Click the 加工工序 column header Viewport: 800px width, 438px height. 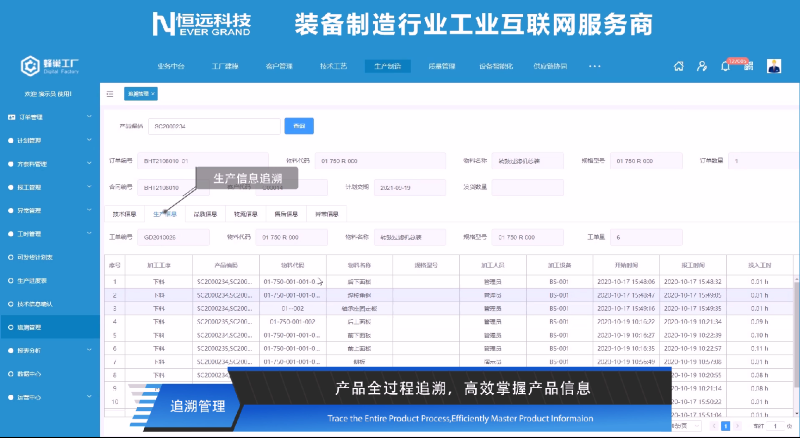(159, 265)
